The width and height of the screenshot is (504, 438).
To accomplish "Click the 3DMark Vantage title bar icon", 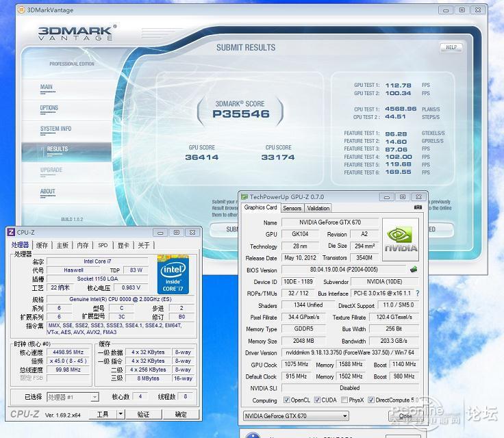I will click(x=21, y=10).
